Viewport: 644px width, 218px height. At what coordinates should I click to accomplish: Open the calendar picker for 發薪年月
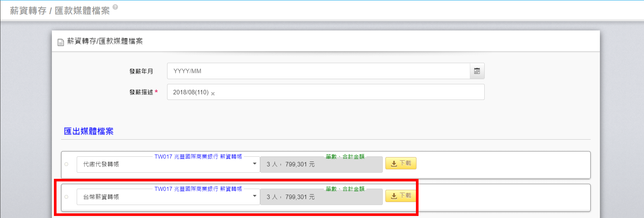(477, 71)
